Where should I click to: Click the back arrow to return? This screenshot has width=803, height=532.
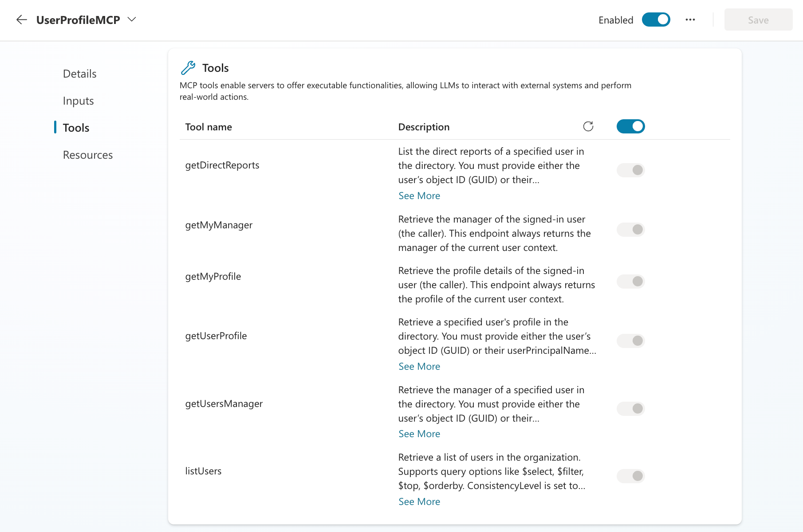click(x=21, y=20)
